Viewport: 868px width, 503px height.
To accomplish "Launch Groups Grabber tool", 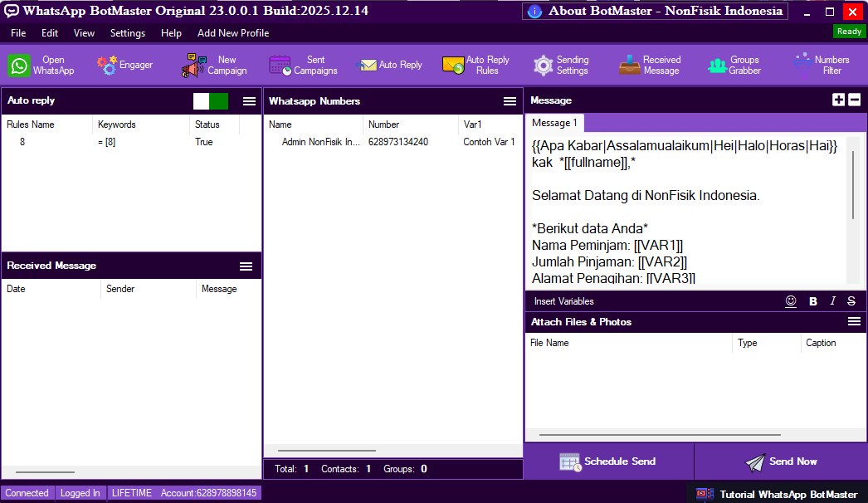I will (734, 66).
